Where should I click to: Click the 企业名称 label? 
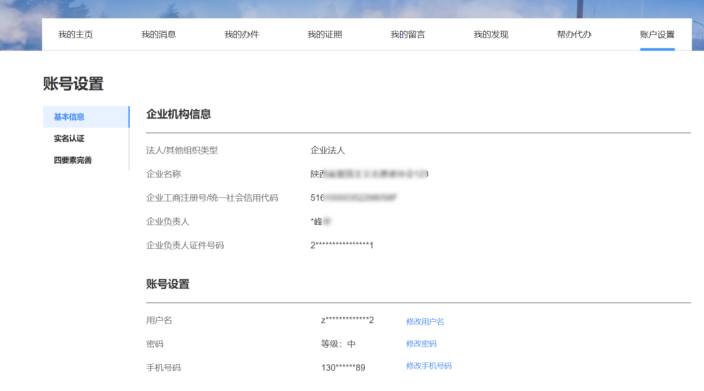[163, 174]
